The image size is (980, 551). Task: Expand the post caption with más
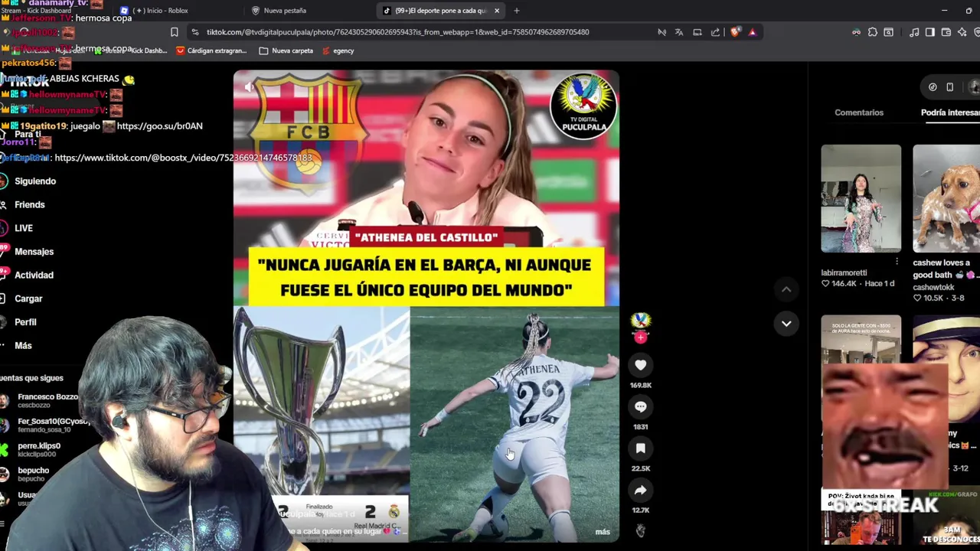coord(603,532)
